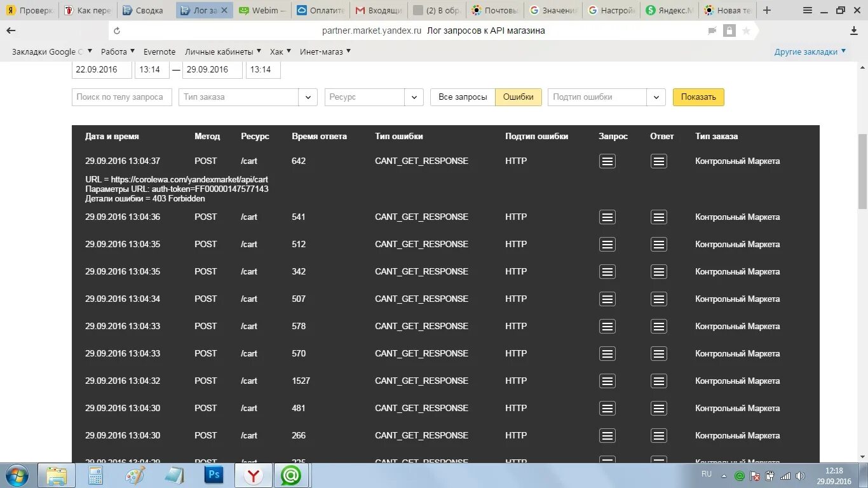868x488 pixels.
Task: Click the page vertical scrollbar thumb
Action: click(x=862, y=172)
